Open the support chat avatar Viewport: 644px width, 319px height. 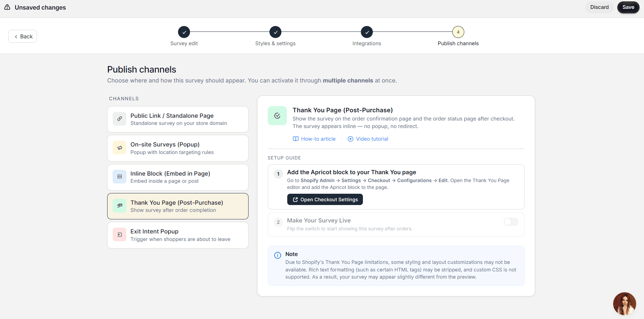[624, 304]
